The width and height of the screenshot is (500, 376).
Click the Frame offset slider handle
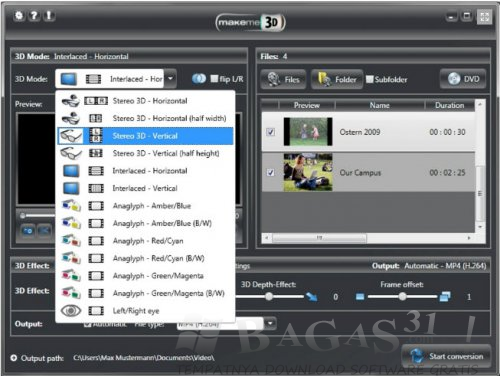402,296
